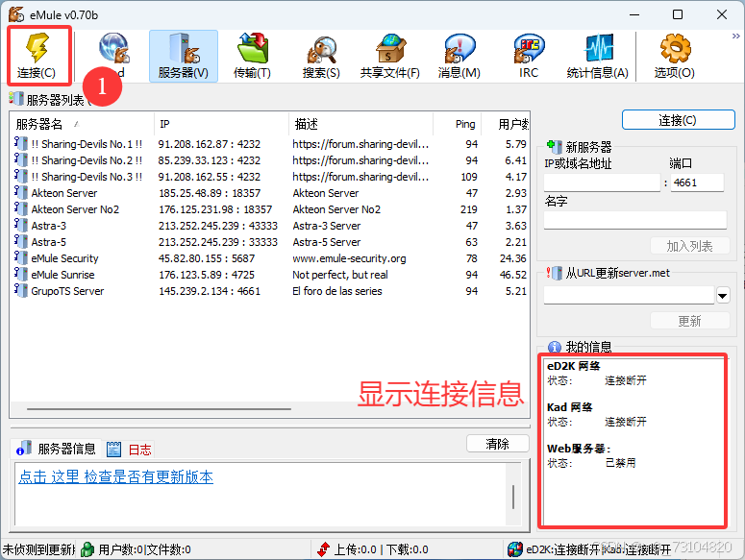Sort by the server name column header
The image size is (745, 560).
coord(82,124)
